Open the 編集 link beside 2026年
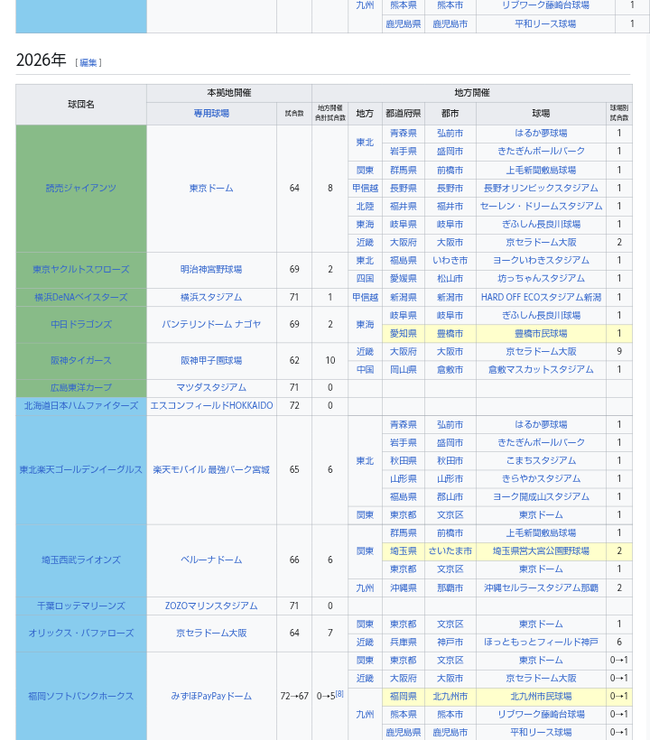The image size is (650, 740). (88, 62)
